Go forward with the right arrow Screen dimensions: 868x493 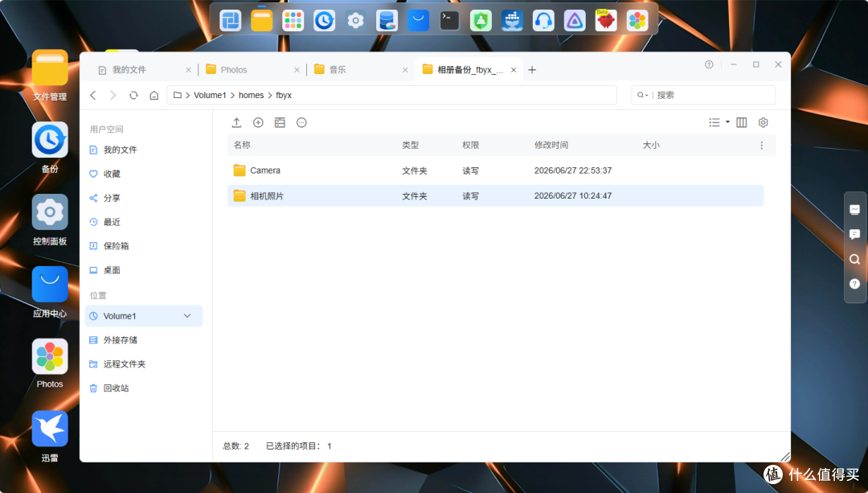113,95
